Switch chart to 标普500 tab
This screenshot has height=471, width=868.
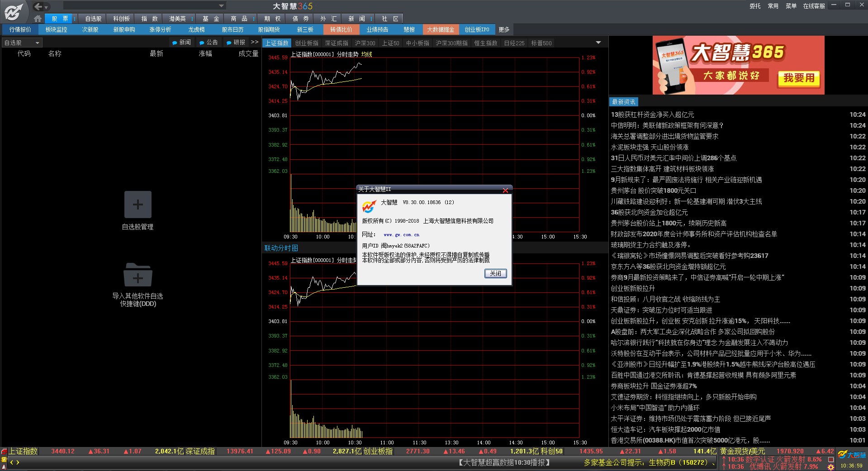point(541,43)
